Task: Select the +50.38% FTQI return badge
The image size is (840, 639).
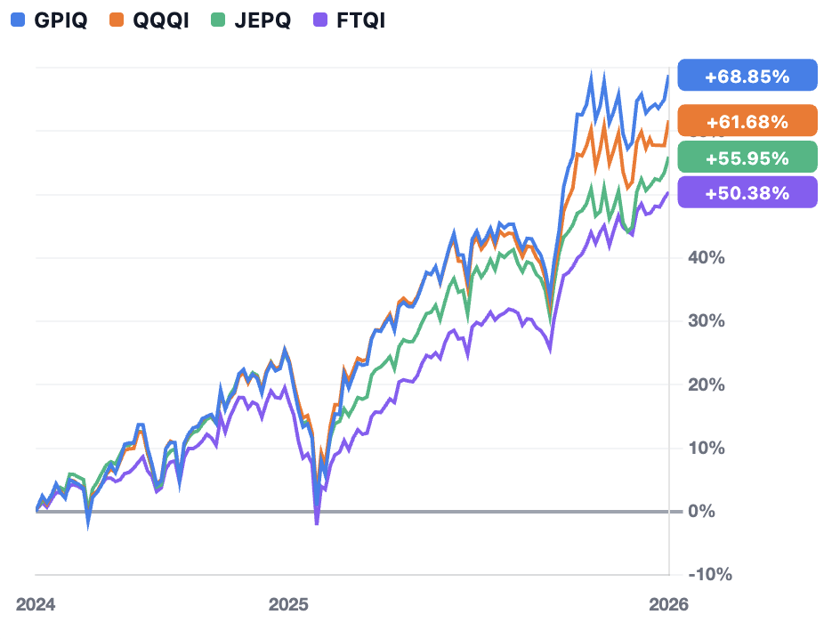Action: point(747,192)
